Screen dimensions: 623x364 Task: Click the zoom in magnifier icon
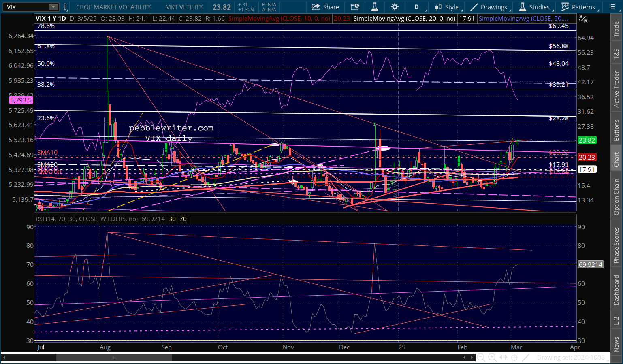[x=492, y=357]
